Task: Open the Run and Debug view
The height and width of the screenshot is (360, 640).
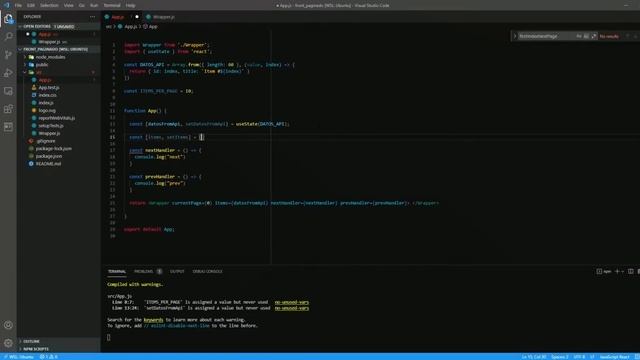Action: [8, 73]
